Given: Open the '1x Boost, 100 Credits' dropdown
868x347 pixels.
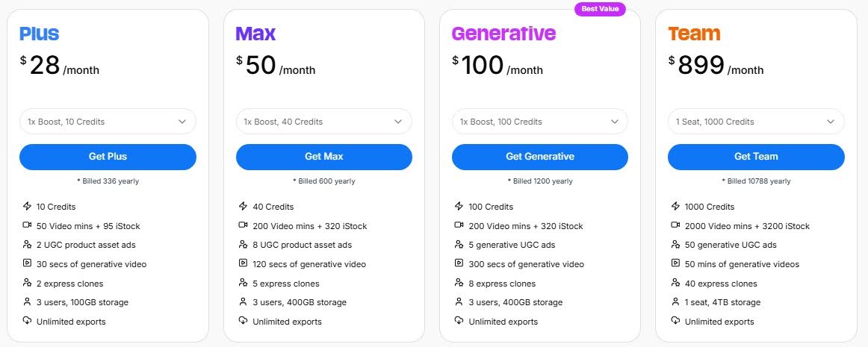Looking at the screenshot, I should pos(539,122).
